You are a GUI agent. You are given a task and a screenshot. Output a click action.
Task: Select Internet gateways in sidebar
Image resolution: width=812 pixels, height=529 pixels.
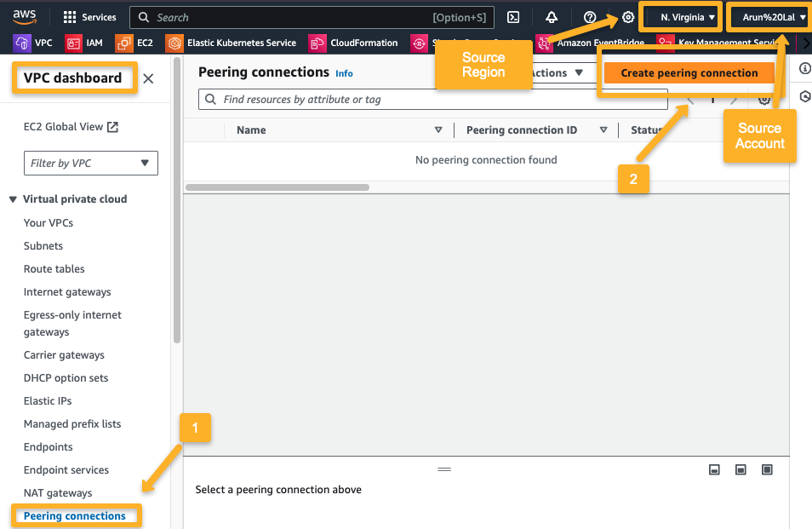pos(67,291)
